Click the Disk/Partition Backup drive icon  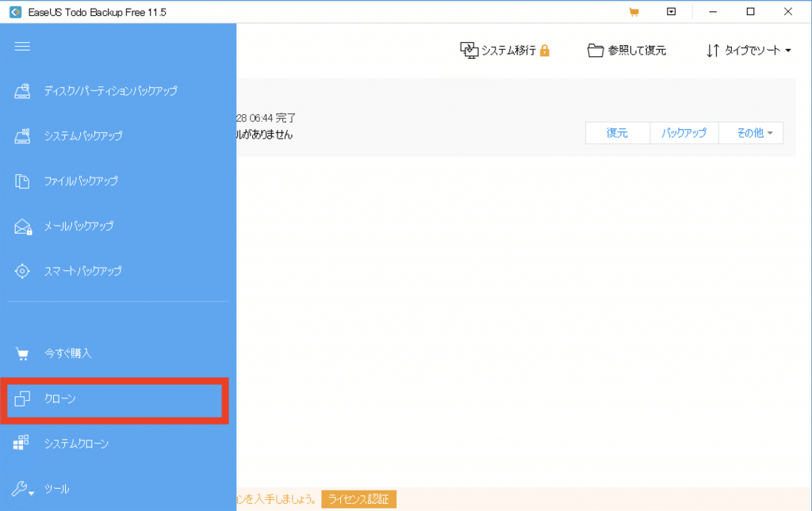coord(22,91)
